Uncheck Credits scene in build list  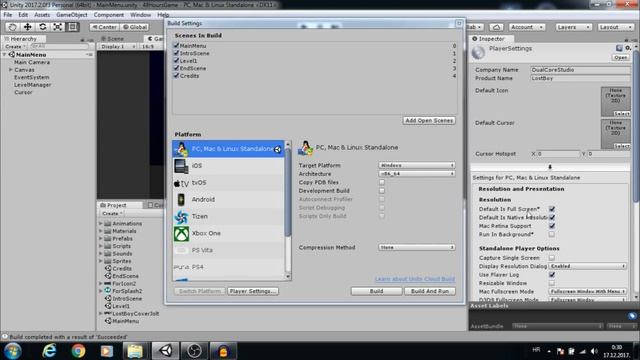(x=176, y=76)
